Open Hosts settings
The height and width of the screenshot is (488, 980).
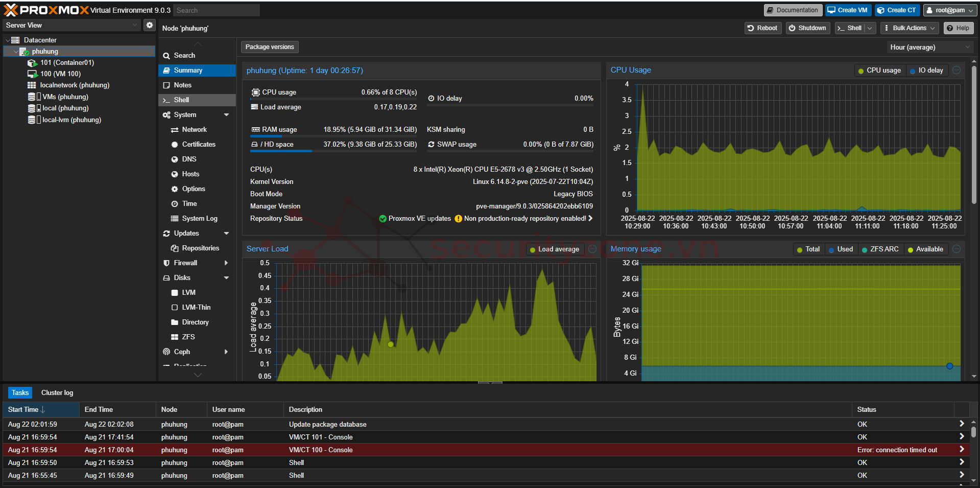pos(197,174)
